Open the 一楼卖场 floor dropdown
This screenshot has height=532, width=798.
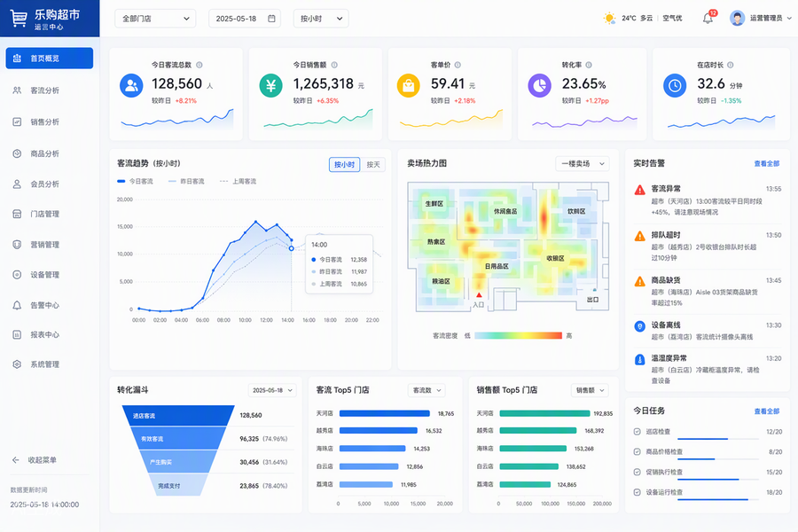coord(583,164)
